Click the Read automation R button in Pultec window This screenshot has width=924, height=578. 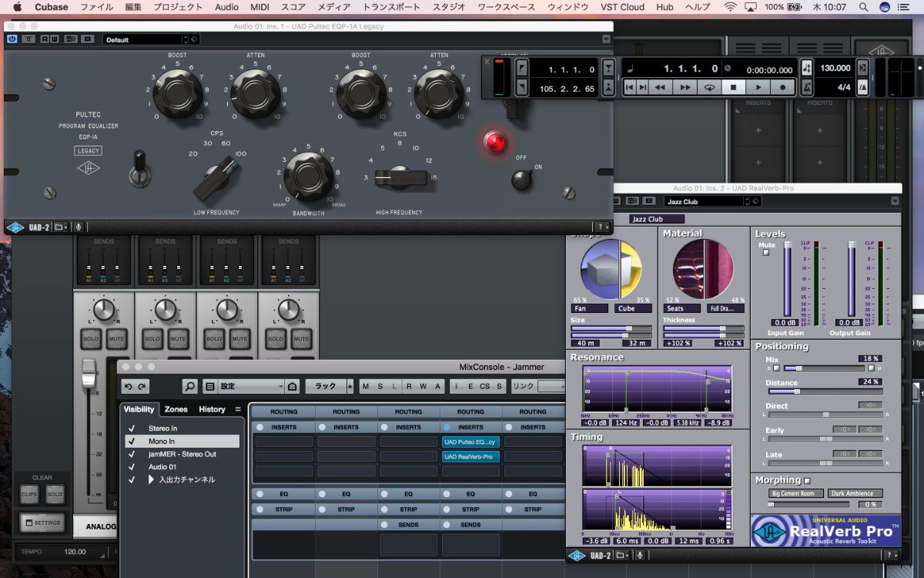coord(45,39)
